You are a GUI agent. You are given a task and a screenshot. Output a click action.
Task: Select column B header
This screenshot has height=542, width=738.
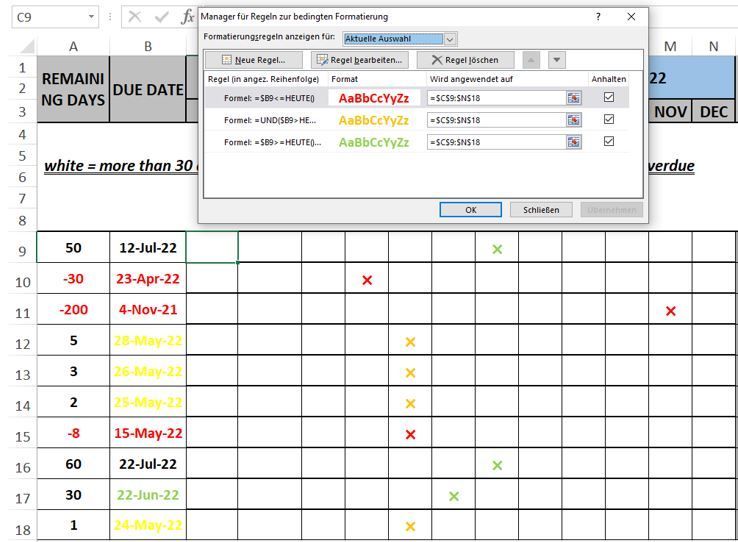(148, 47)
